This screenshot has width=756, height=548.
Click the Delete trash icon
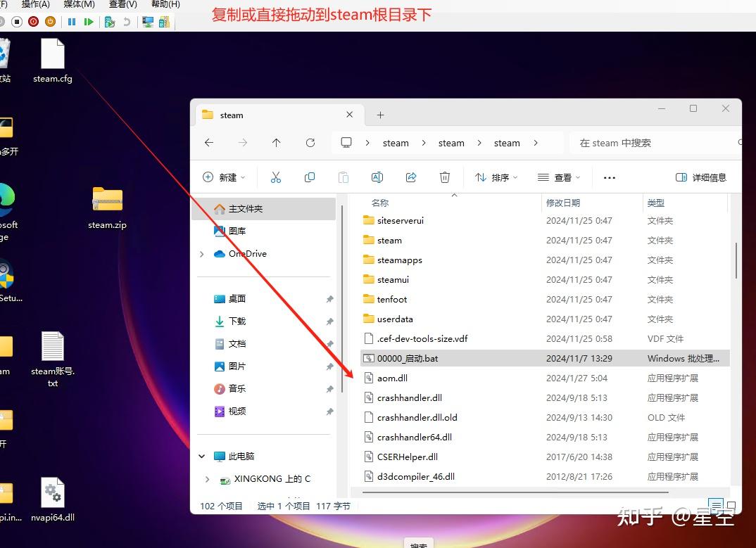pyautogui.click(x=445, y=177)
